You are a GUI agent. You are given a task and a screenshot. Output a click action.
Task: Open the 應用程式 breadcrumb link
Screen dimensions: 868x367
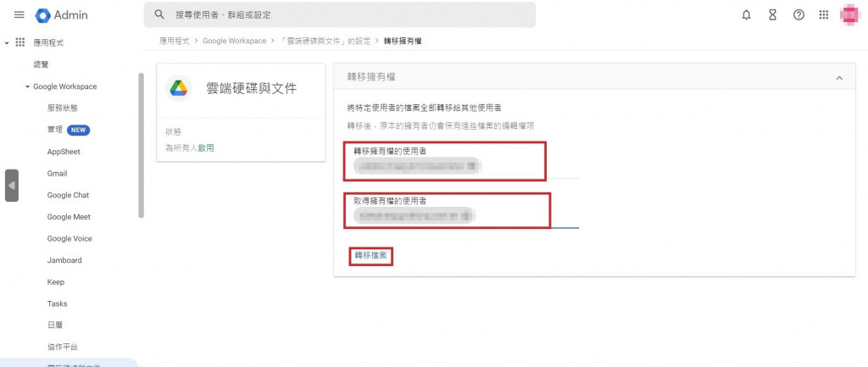pyautogui.click(x=175, y=41)
